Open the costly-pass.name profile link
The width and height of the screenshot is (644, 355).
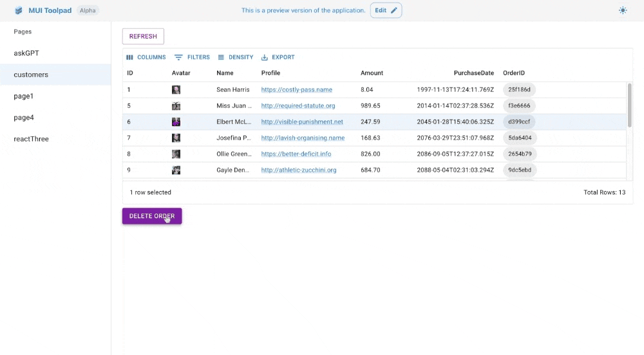click(x=296, y=90)
